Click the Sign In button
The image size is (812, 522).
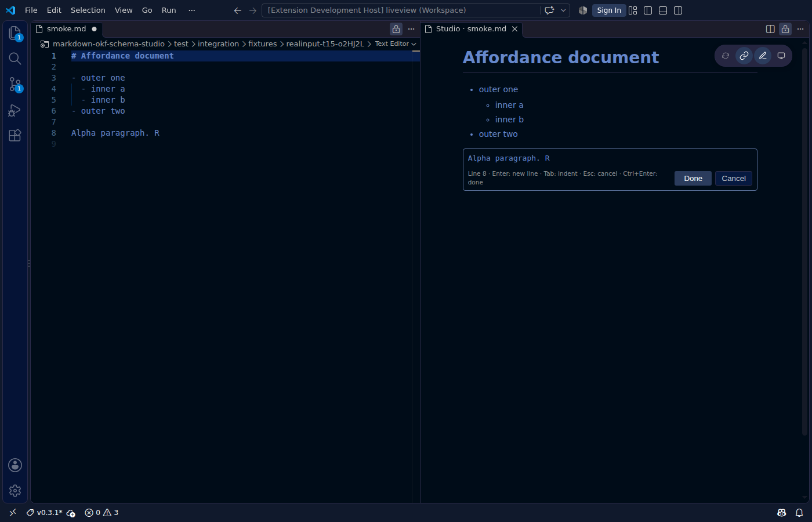click(x=608, y=10)
